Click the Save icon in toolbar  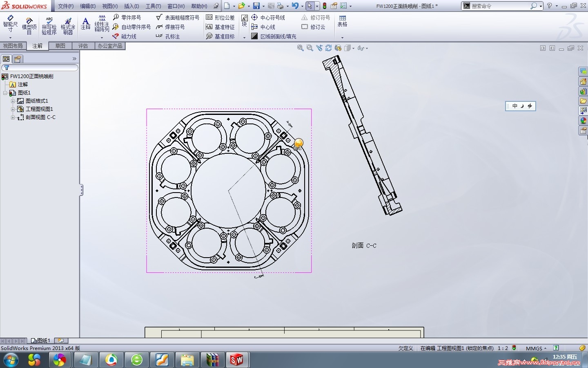point(256,6)
